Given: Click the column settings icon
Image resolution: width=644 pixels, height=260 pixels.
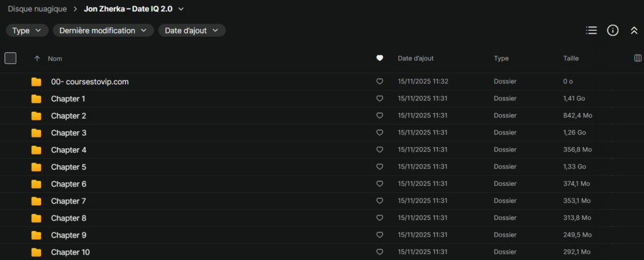Looking at the screenshot, I should point(638,58).
